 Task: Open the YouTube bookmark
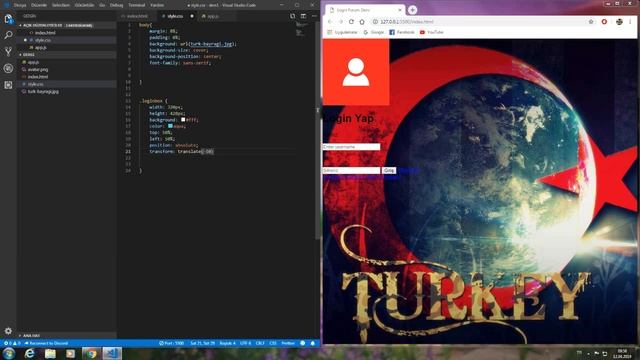click(x=431, y=32)
